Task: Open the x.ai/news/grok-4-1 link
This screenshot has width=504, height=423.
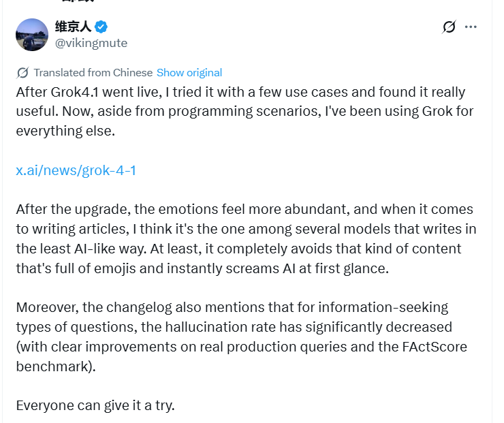Action: coord(76,170)
